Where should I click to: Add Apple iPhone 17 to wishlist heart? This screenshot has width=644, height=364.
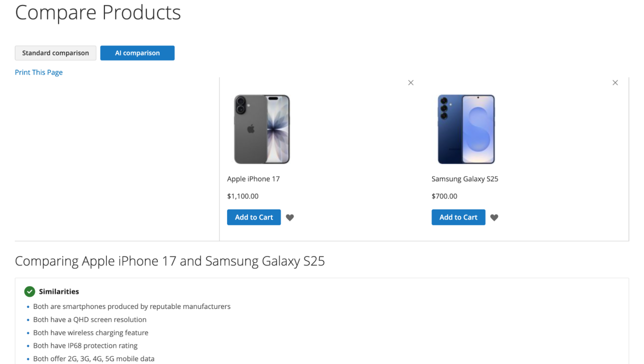pyautogui.click(x=290, y=217)
